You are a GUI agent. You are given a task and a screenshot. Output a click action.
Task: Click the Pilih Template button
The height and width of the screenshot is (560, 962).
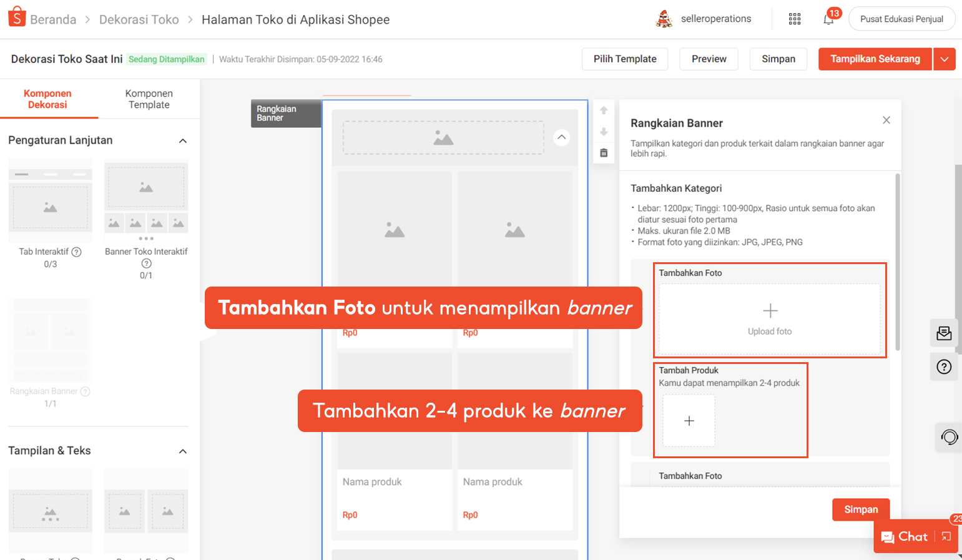click(625, 59)
